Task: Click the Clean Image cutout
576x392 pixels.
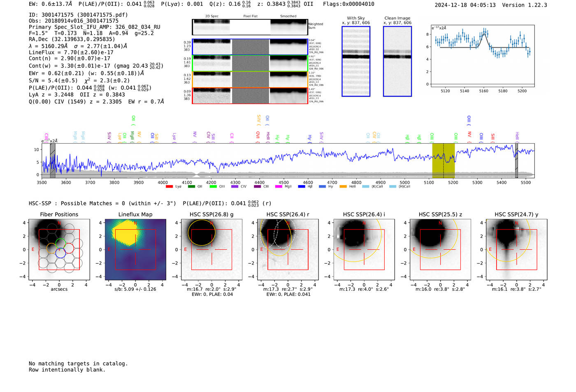Action: coord(397,61)
